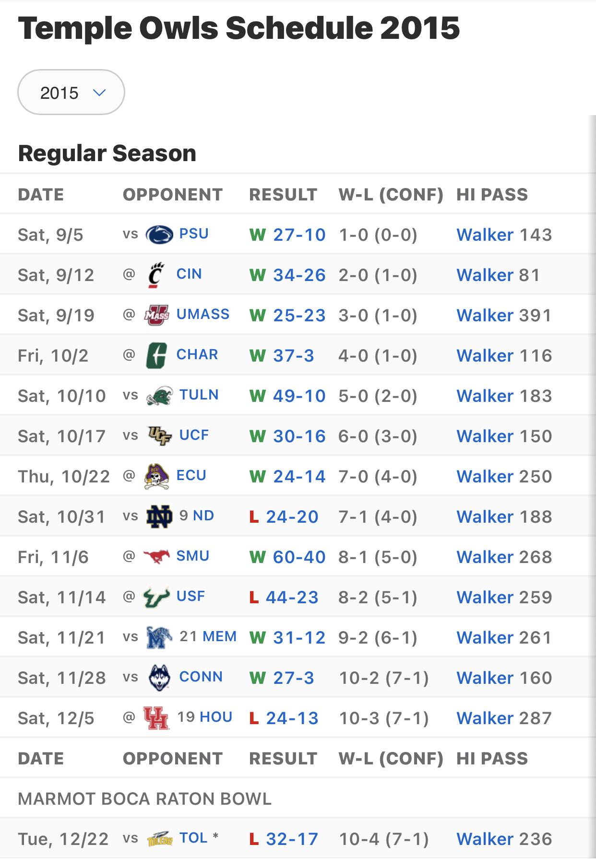The image size is (596, 868).
Task: Click the Penn State team logo
Action: pyautogui.click(x=159, y=235)
